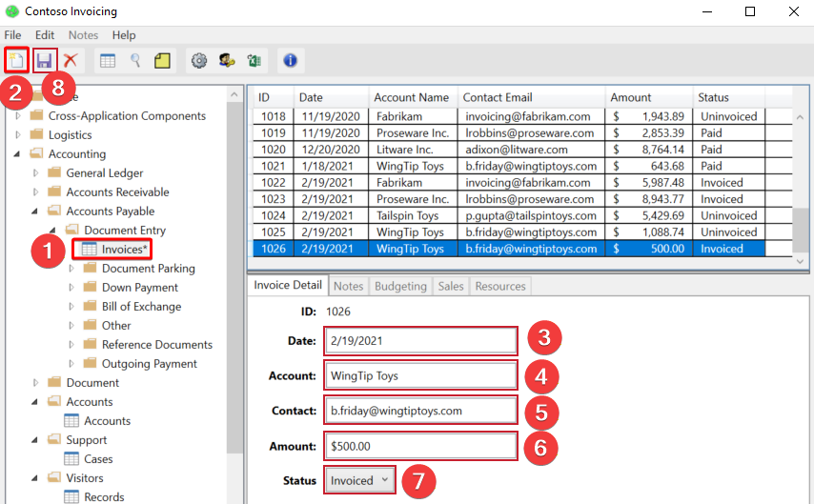This screenshot has height=504, width=814.
Task: Click into the Amount field
Action: point(420,446)
